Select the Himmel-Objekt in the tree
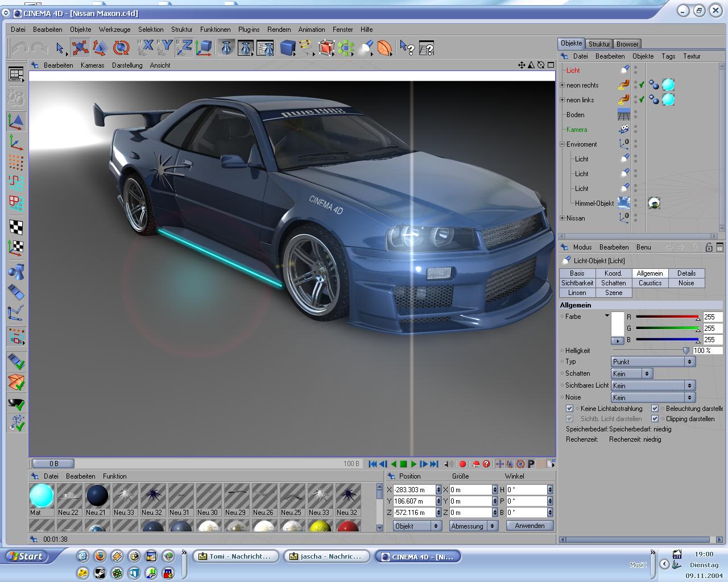Viewport: 728px width, 582px height. click(x=594, y=203)
